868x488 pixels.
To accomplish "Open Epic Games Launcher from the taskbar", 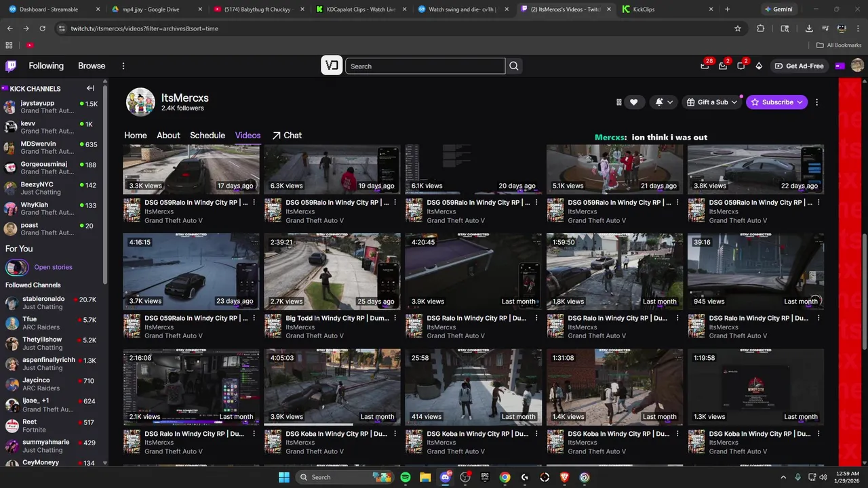I will tap(485, 477).
